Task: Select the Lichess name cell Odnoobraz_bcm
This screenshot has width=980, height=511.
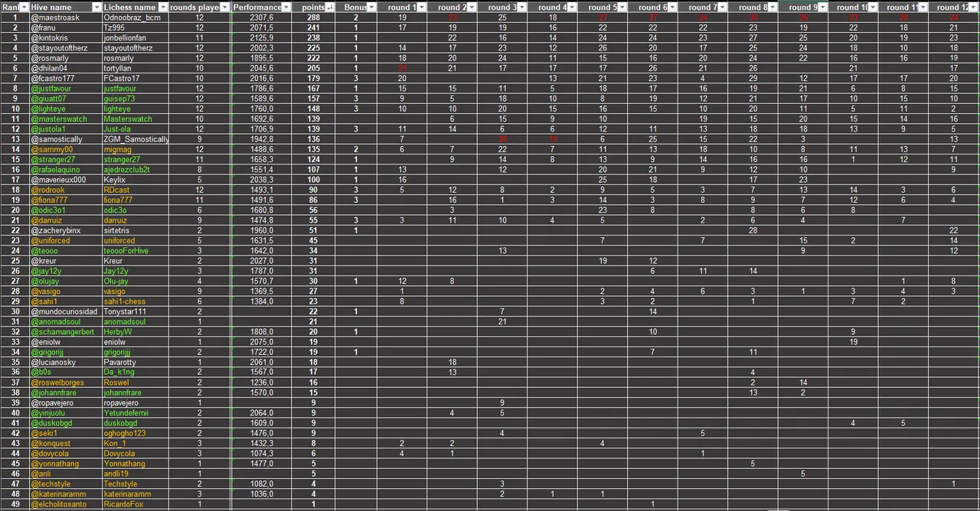Action: click(x=132, y=17)
